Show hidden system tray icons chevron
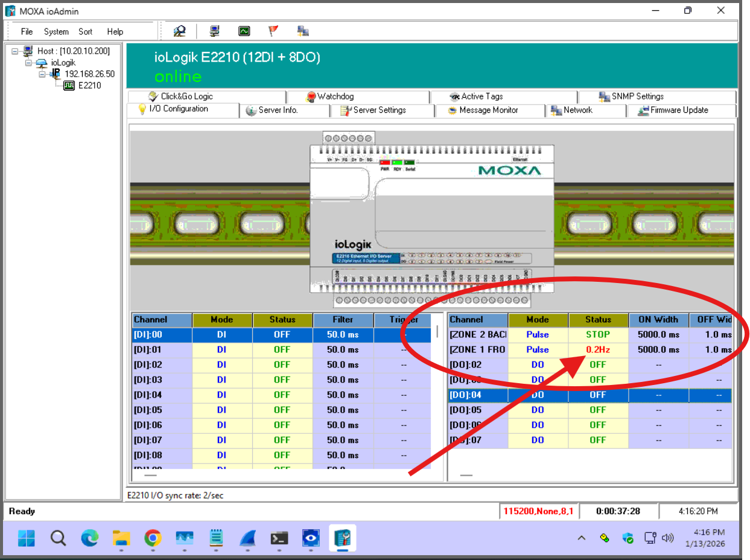 coord(581,538)
